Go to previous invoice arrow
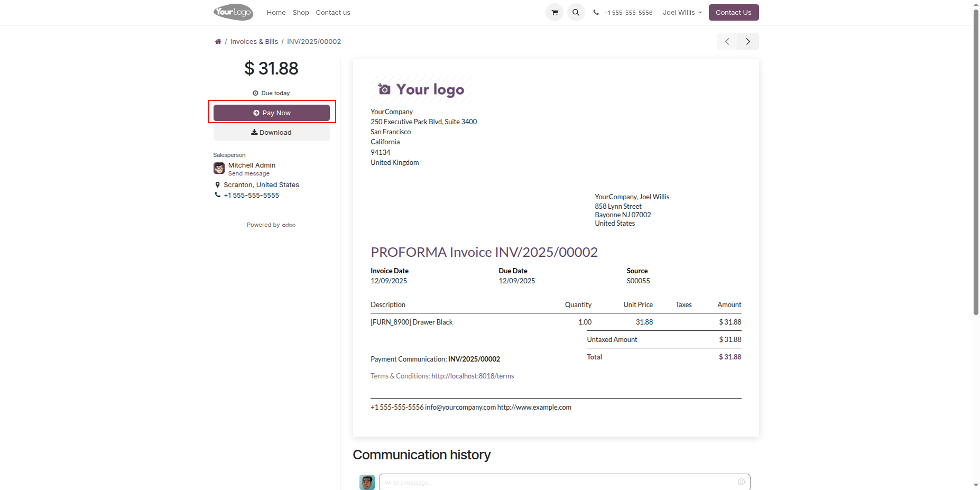The height and width of the screenshot is (490, 980). coord(727,41)
